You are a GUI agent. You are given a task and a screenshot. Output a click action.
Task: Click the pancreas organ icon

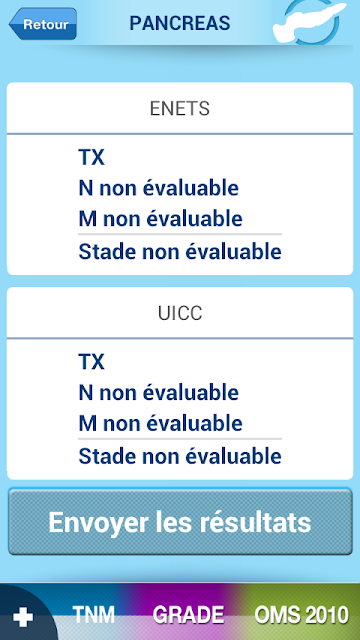click(x=309, y=22)
